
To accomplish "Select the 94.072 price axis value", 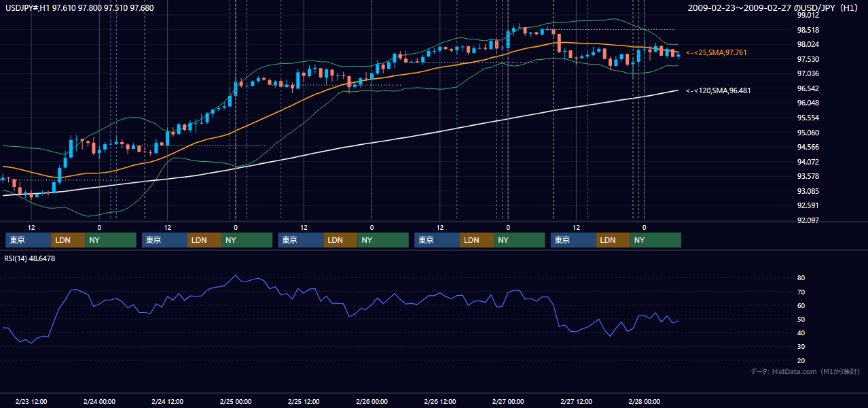I will [808, 162].
